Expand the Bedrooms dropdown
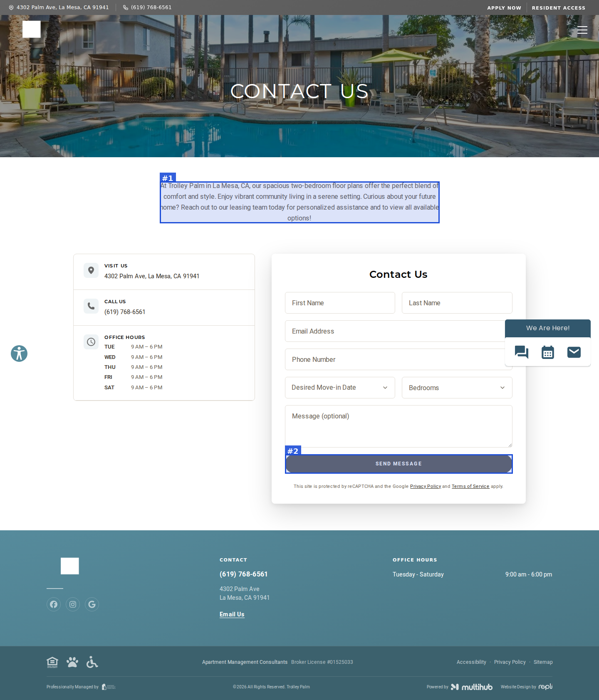This screenshot has height=700, width=599. [457, 388]
